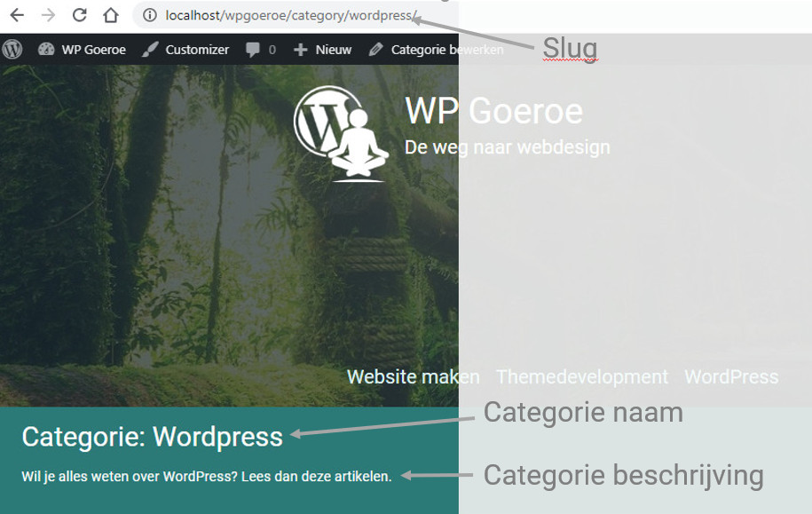This screenshot has height=514, width=812.
Task: View site information icon in address bar
Action: pos(150,15)
